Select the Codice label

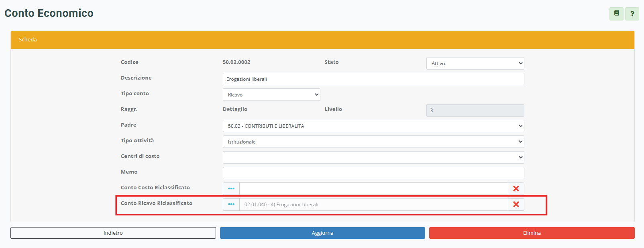tap(130, 62)
